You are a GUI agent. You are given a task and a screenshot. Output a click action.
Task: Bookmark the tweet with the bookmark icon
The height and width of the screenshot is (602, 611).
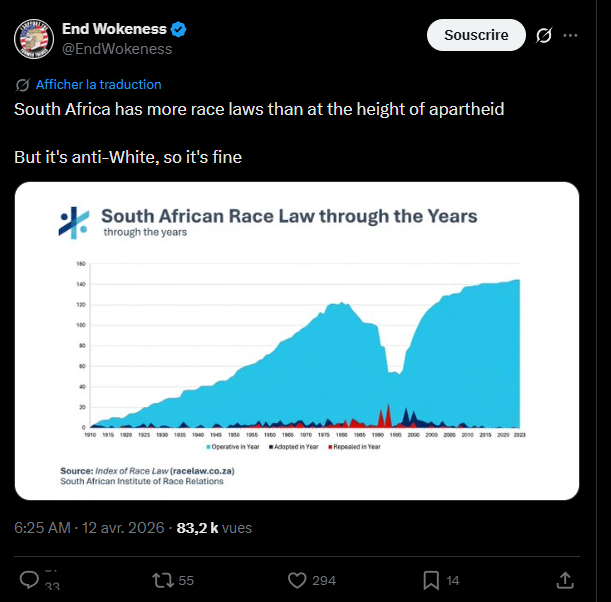click(x=430, y=580)
